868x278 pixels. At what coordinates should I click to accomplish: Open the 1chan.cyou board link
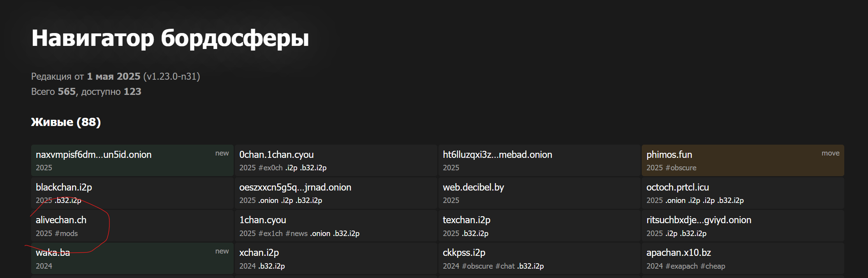click(x=262, y=220)
